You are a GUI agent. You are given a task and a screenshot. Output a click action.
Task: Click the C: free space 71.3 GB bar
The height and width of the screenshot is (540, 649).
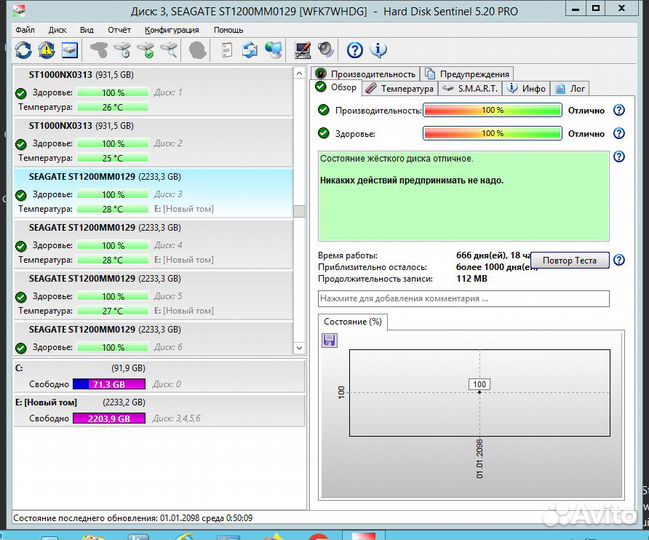click(x=109, y=384)
